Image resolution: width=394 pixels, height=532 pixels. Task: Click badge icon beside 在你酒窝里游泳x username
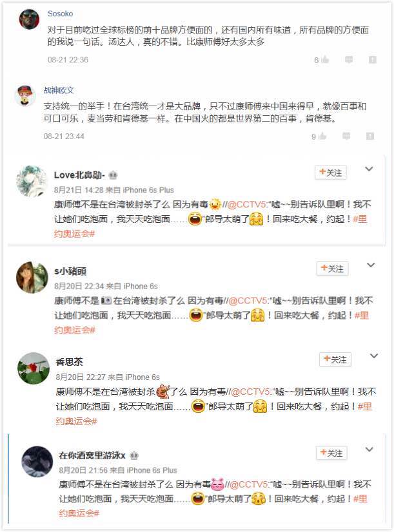(134, 455)
